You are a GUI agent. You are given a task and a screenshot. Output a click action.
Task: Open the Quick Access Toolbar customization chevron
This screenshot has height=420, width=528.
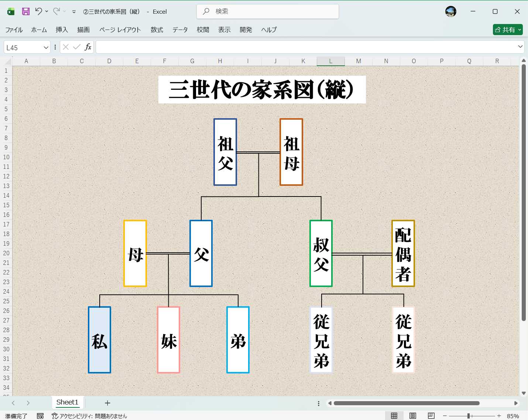click(x=73, y=11)
